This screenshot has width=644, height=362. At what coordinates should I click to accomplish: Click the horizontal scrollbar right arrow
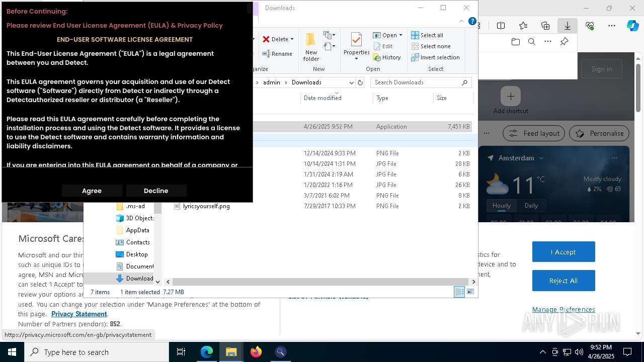[473, 282]
